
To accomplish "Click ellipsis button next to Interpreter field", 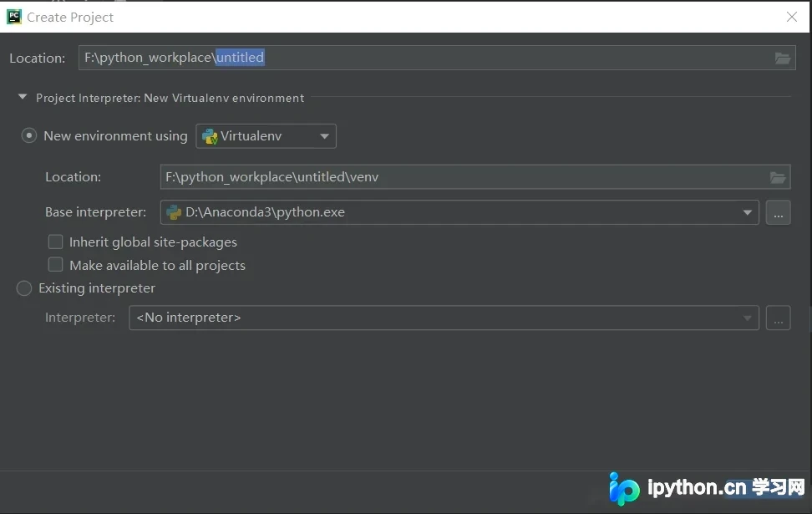I will [779, 318].
